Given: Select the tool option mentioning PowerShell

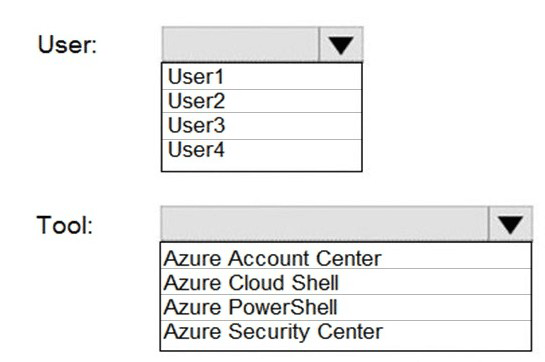Looking at the screenshot, I should coord(346,307).
